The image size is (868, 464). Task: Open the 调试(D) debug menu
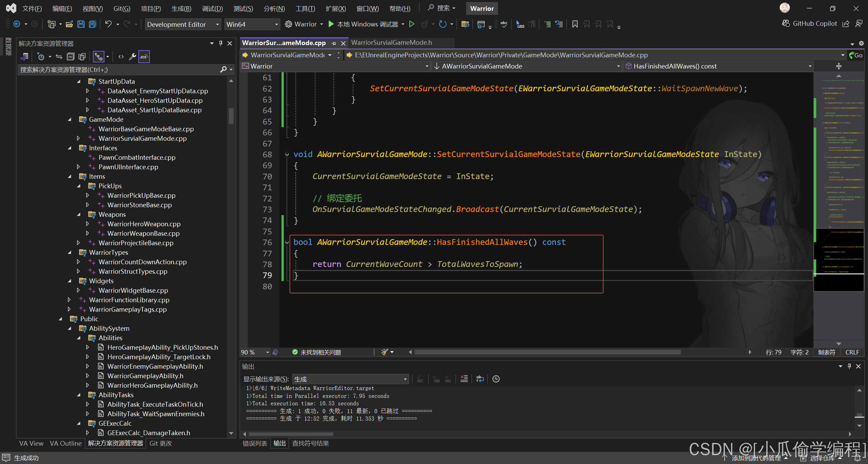click(x=212, y=8)
